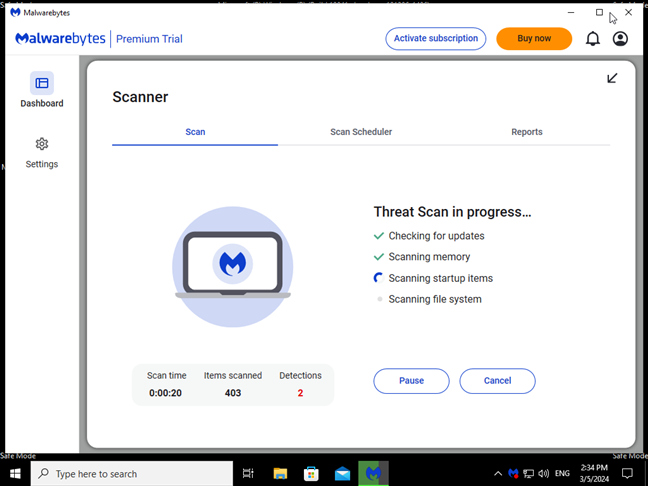
Task: Click Malwarebytes taskbar button
Action: [373, 474]
